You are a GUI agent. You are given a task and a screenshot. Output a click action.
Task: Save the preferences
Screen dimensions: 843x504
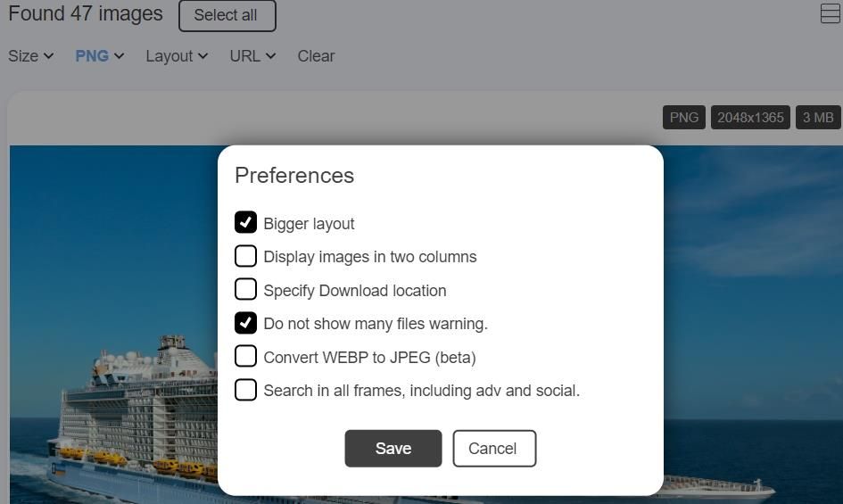(x=393, y=448)
